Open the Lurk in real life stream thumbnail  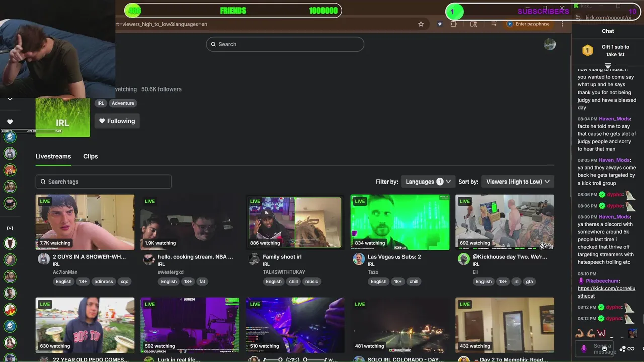click(190, 325)
